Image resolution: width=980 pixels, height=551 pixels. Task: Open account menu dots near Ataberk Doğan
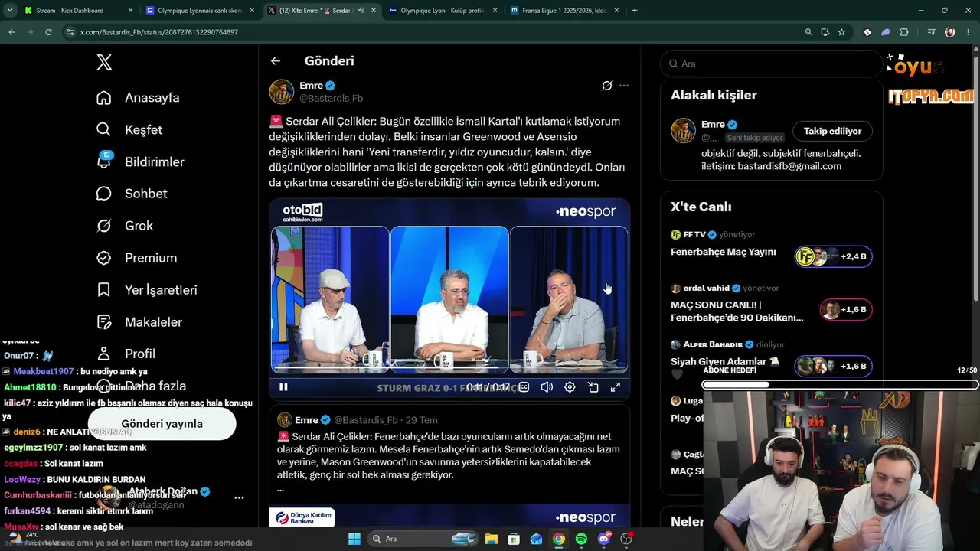(x=239, y=497)
